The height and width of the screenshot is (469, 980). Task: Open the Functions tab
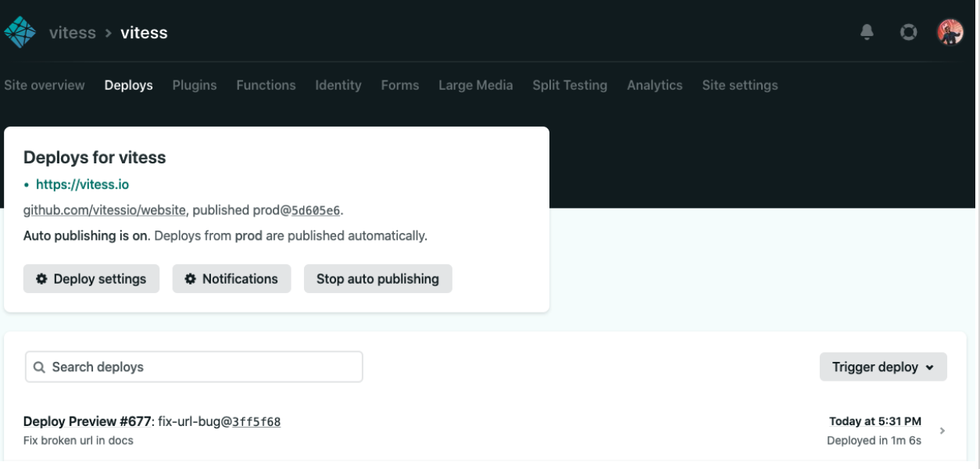point(266,85)
